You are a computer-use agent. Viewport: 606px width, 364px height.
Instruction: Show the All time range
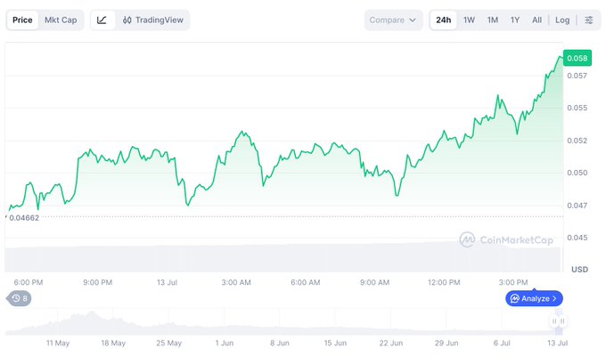point(536,20)
